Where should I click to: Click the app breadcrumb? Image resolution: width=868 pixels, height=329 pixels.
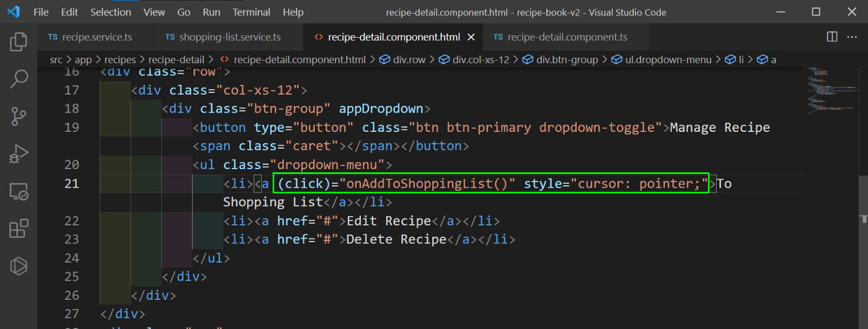point(83,59)
